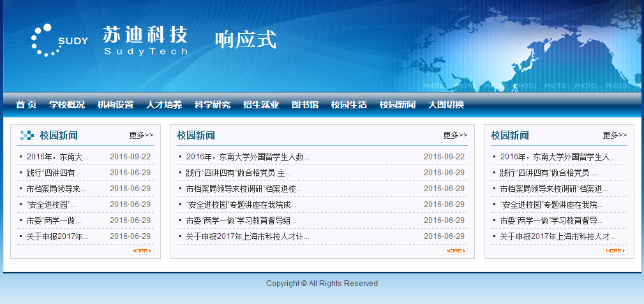Open the 学校概况 menu
The width and height of the screenshot is (644, 304).
tap(67, 105)
